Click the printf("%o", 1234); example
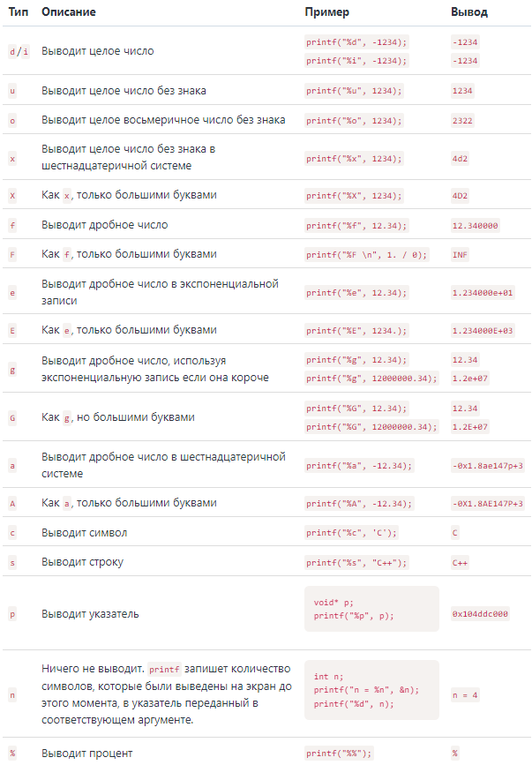Viewport: 532px width, 765px height. (354, 121)
